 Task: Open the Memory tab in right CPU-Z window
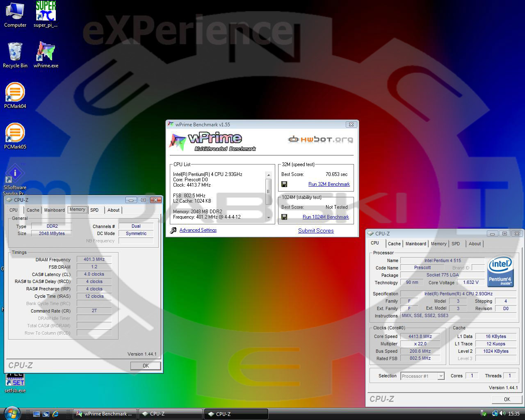(438, 244)
